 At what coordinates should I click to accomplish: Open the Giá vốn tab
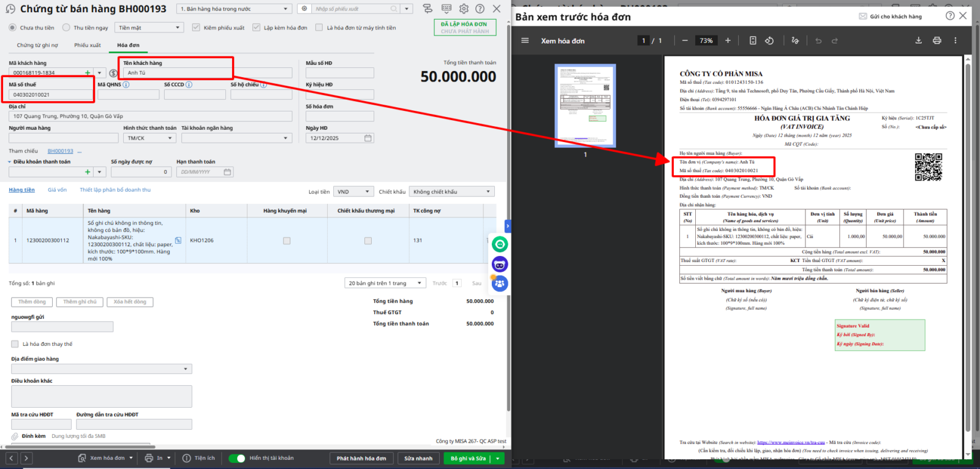pyautogui.click(x=57, y=190)
